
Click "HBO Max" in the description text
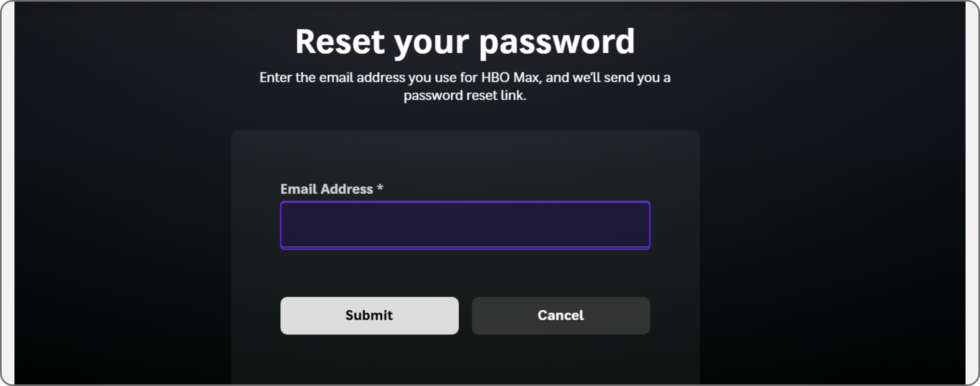click(x=510, y=78)
